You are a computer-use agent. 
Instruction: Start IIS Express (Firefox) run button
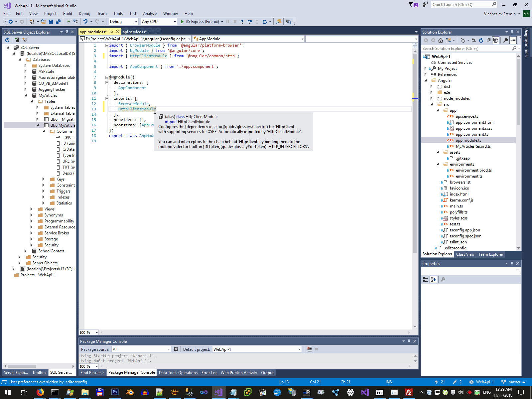(182, 22)
